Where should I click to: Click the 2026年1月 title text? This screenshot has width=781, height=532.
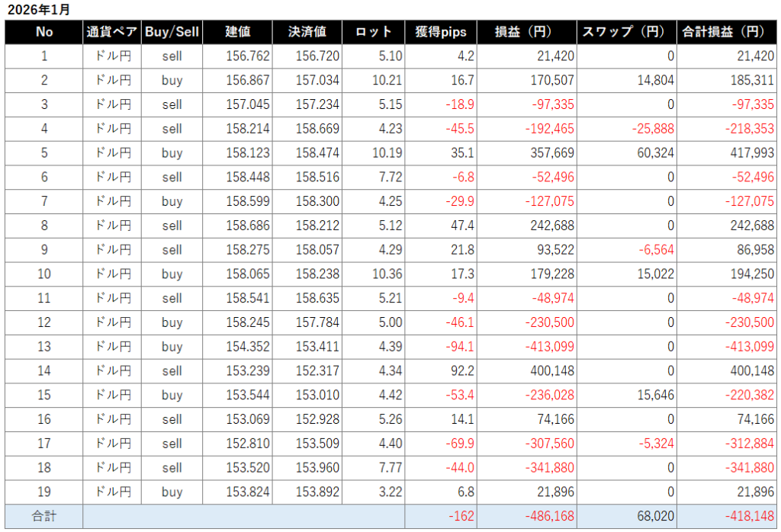click(38, 9)
